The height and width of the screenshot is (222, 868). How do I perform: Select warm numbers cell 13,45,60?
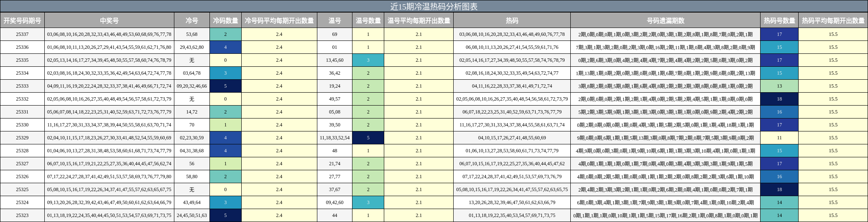(334, 60)
